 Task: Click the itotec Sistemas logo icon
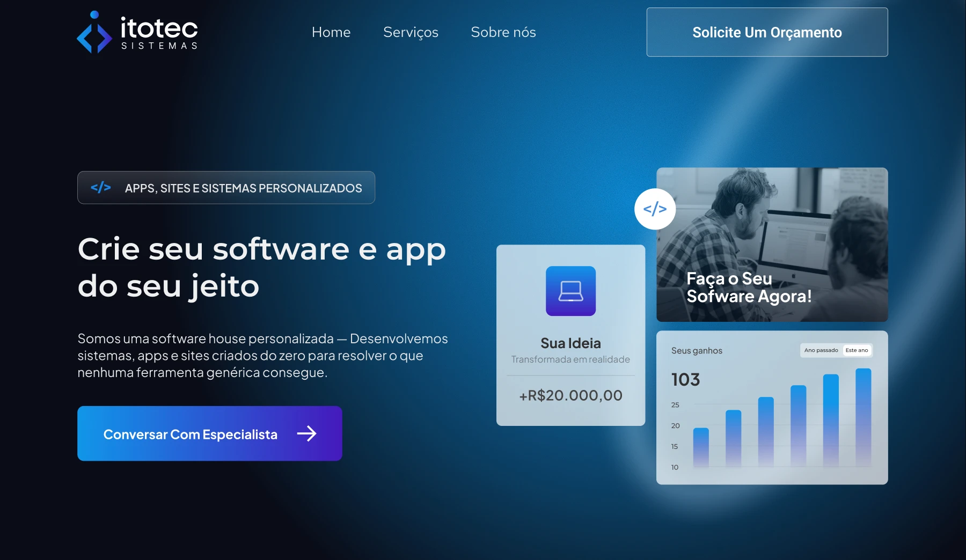(x=94, y=32)
